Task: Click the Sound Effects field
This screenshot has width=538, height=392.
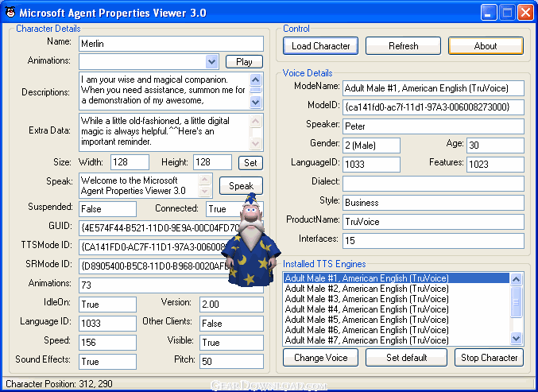Action: click(107, 362)
